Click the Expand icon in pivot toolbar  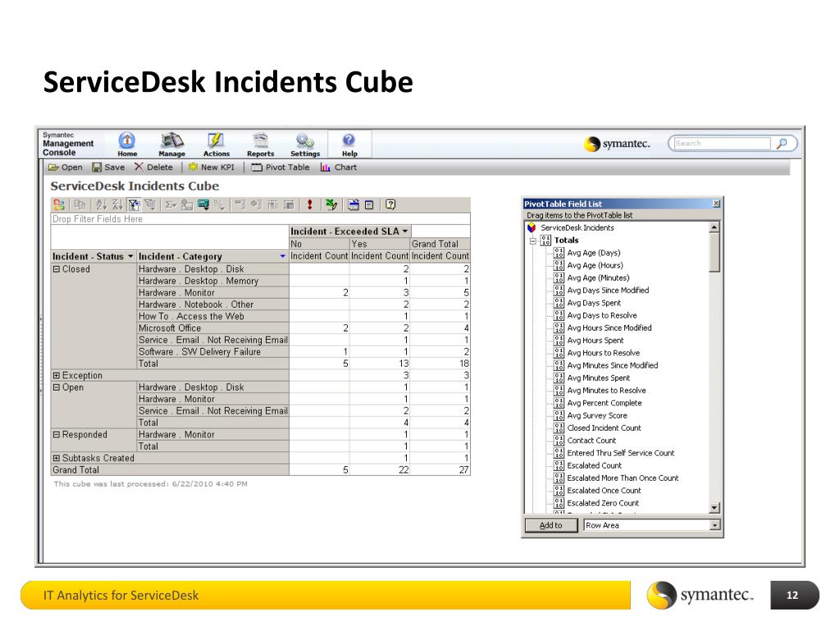[257, 204]
